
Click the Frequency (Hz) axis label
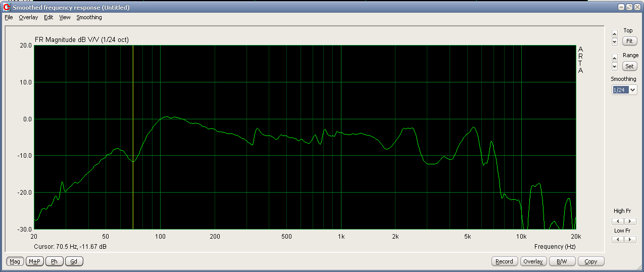pos(555,247)
